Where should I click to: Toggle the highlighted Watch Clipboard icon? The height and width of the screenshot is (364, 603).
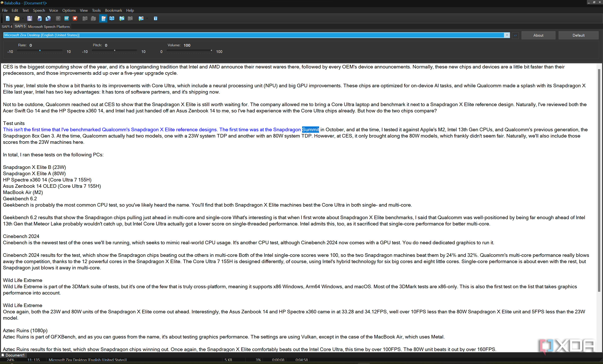pos(103,18)
